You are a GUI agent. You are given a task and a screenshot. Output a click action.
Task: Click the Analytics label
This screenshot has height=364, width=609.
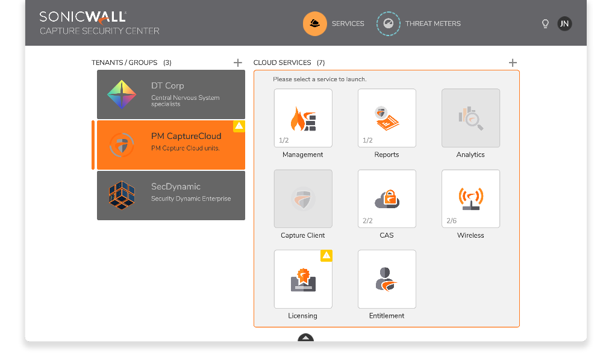click(470, 155)
